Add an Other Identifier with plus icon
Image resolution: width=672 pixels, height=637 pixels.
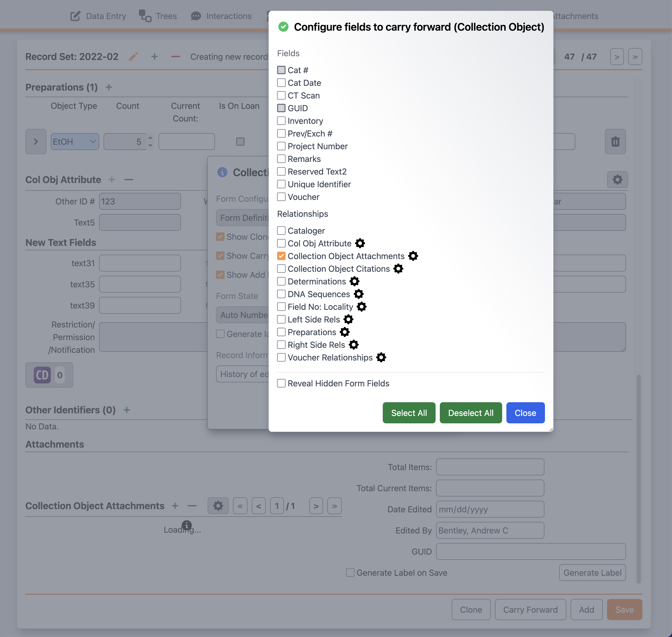coord(127,410)
